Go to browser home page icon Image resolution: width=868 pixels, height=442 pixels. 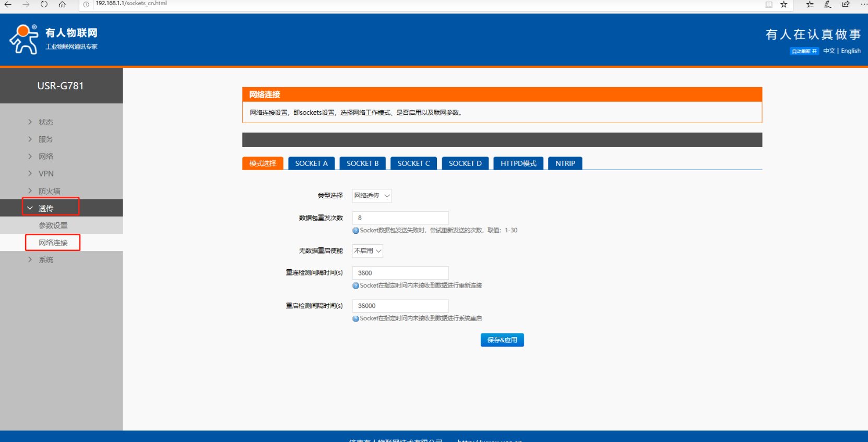coord(62,5)
